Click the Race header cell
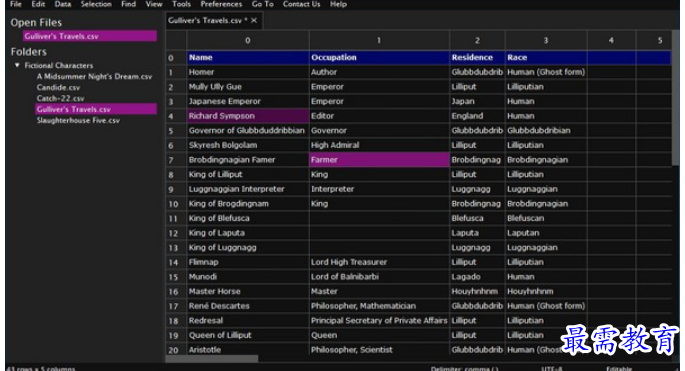The width and height of the screenshot is (685, 371). coord(546,58)
